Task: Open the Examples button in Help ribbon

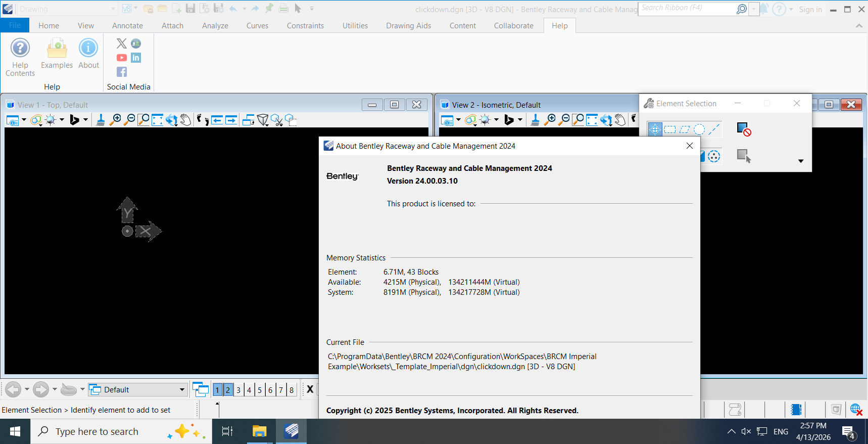Action: tap(57, 54)
